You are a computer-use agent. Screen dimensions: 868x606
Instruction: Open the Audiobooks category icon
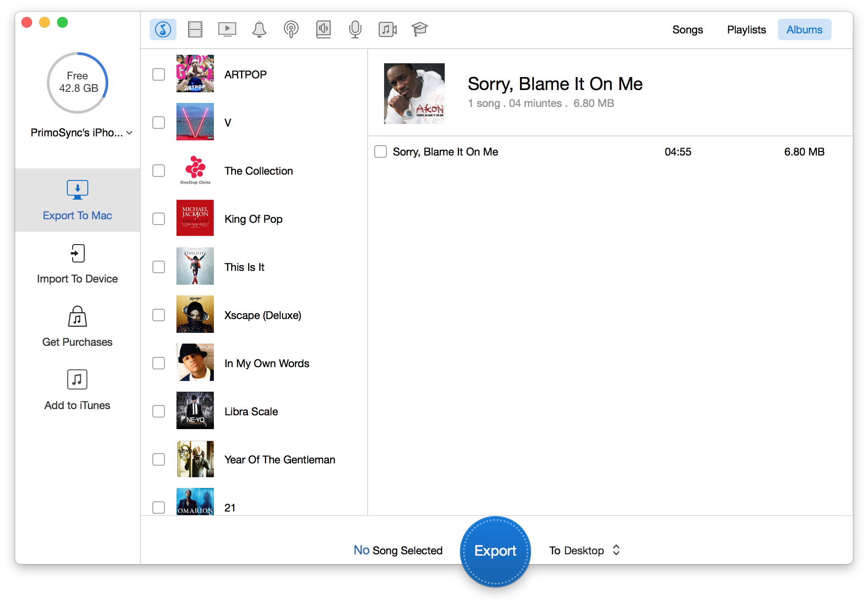pos(323,29)
